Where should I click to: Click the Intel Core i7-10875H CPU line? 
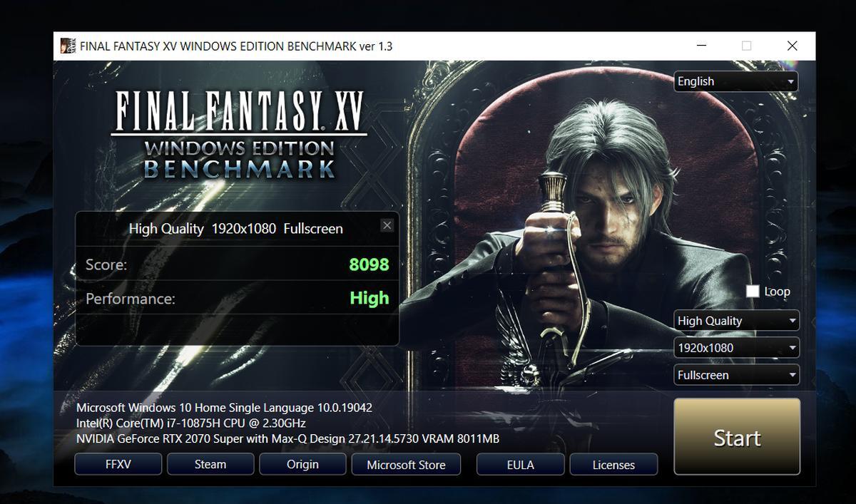[x=191, y=423]
